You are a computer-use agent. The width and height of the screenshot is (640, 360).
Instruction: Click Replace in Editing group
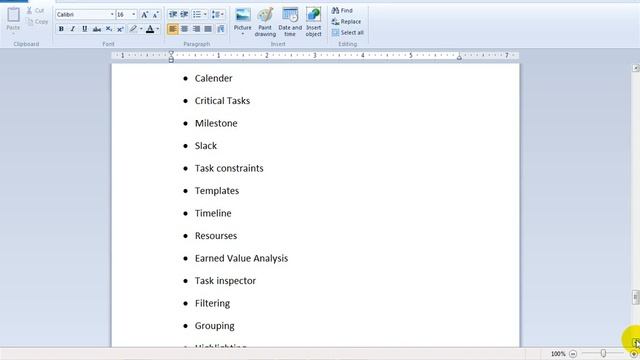click(x=346, y=22)
